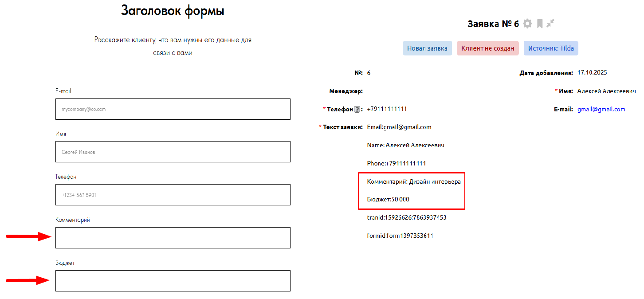Image resolution: width=644 pixels, height=299 pixels.
Task: Click the Новая заявка status badge
Action: 427,48
